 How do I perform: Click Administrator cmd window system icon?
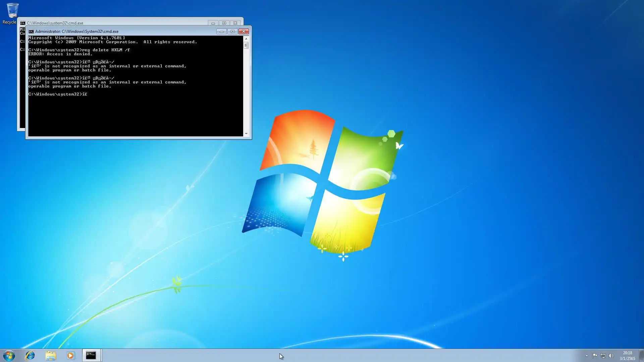point(31,32)
